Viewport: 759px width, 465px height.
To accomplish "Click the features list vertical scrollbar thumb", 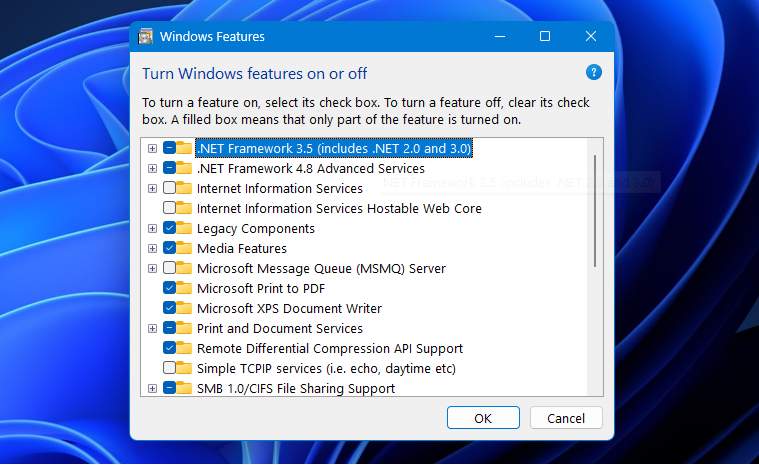I will tap(595, 211).
